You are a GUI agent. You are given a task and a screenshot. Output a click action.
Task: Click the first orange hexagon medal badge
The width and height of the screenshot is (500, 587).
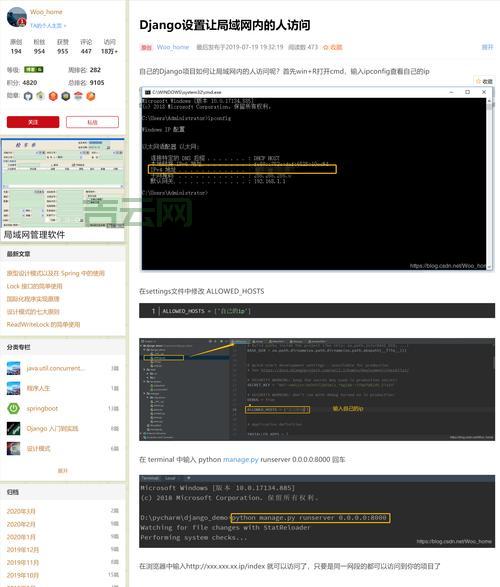(x=53, y=96)
